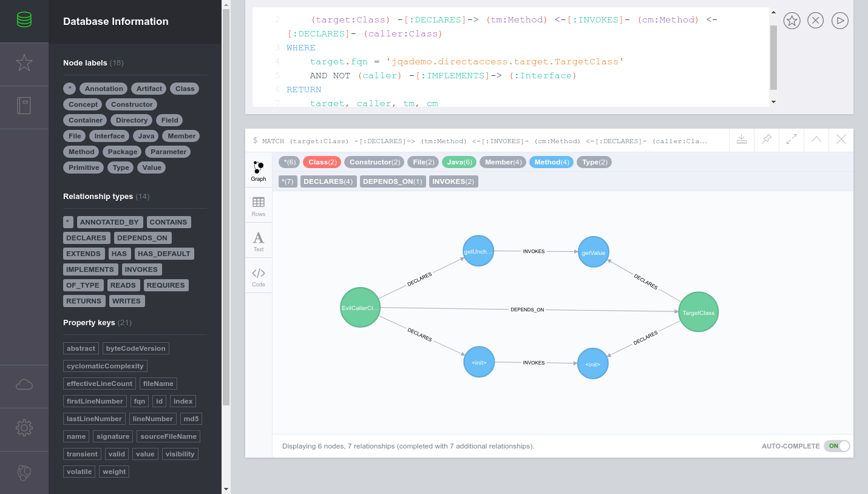Screen dimensions: 868x494
Task: Open the Database Information sidebar icon
Action: tap(24, 21)
